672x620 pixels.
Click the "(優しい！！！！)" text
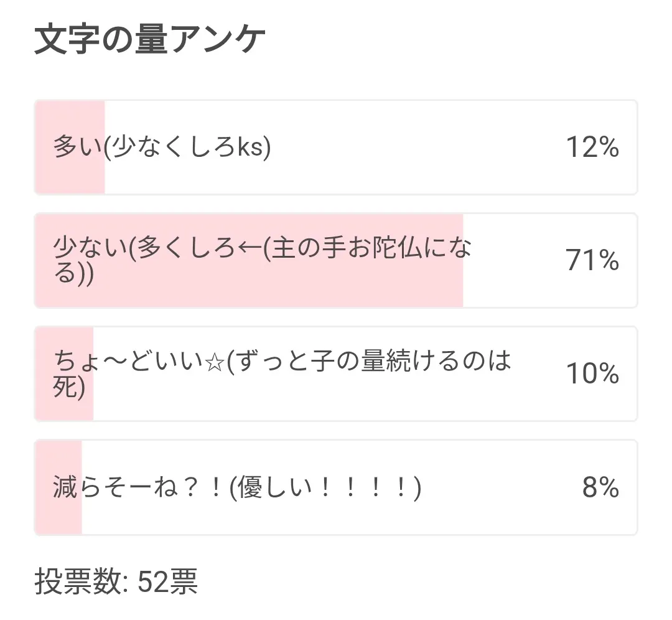[325, 488]
